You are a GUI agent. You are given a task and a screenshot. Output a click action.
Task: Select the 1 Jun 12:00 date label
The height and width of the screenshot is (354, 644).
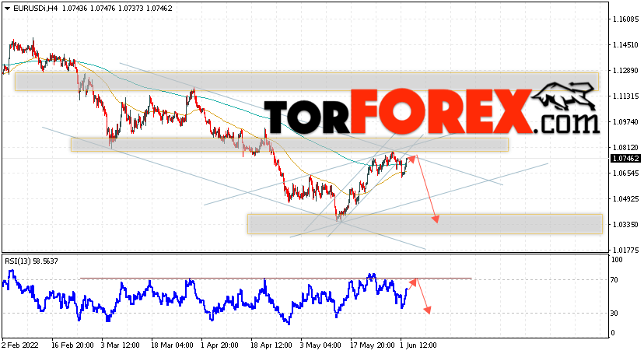click(x=418, y=345)
